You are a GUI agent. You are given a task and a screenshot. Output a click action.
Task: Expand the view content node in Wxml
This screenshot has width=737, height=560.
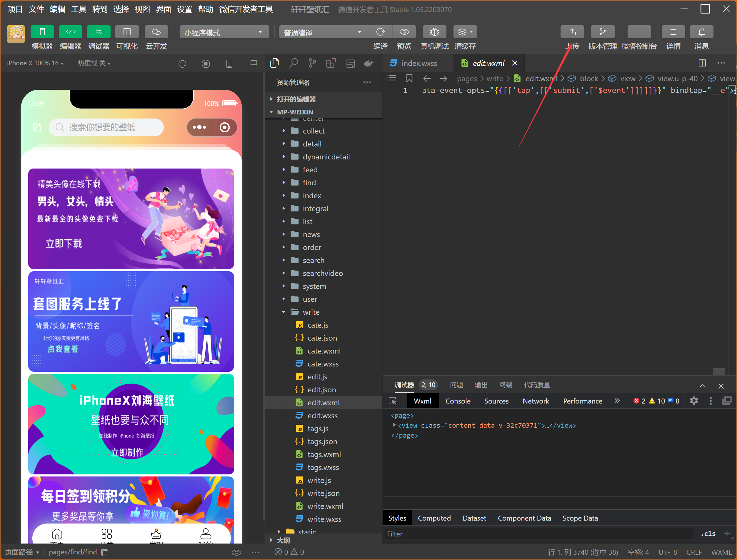(x=394, y=425)
